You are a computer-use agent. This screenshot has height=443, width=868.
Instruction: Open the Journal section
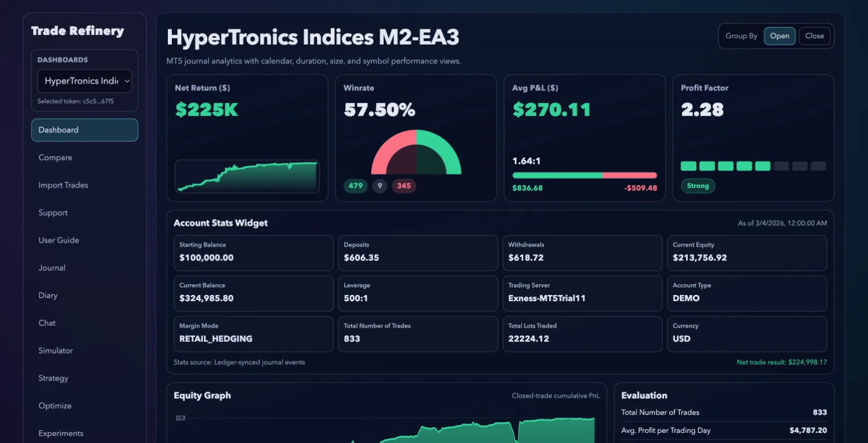[51, 267]
